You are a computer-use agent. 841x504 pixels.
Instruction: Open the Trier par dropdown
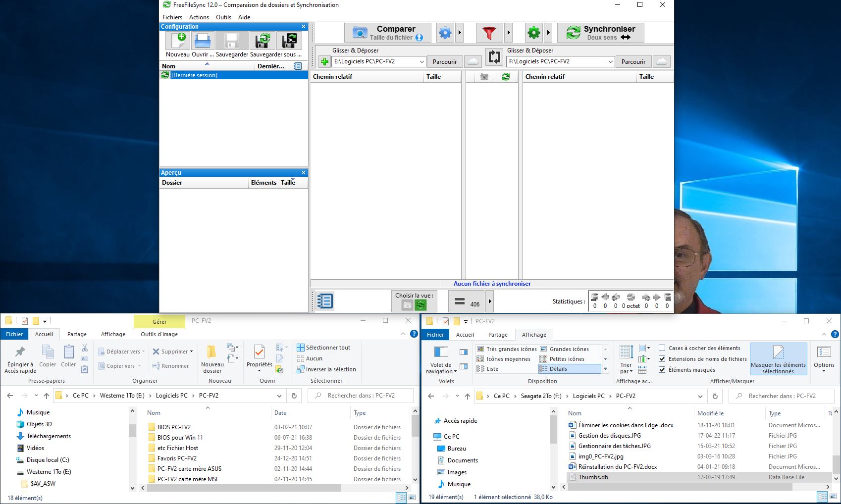tap(626, 359)
